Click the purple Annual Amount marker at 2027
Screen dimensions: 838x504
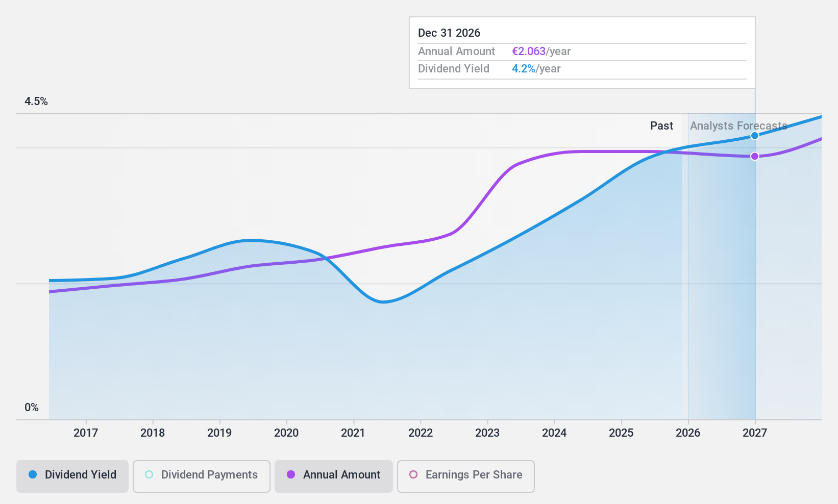click(x=755, y=156)
